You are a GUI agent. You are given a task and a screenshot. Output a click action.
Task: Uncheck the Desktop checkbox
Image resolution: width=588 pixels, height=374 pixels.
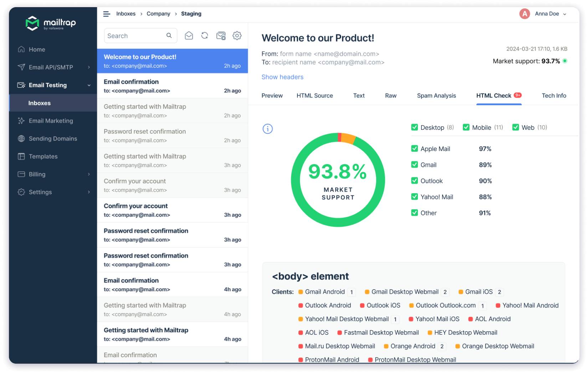[414, 127]
